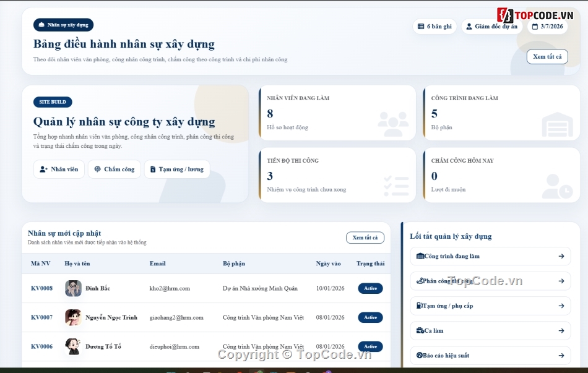Click the user icon beside Giám đốc dự án
Viewport: 588px width, 373px height.
469,27
